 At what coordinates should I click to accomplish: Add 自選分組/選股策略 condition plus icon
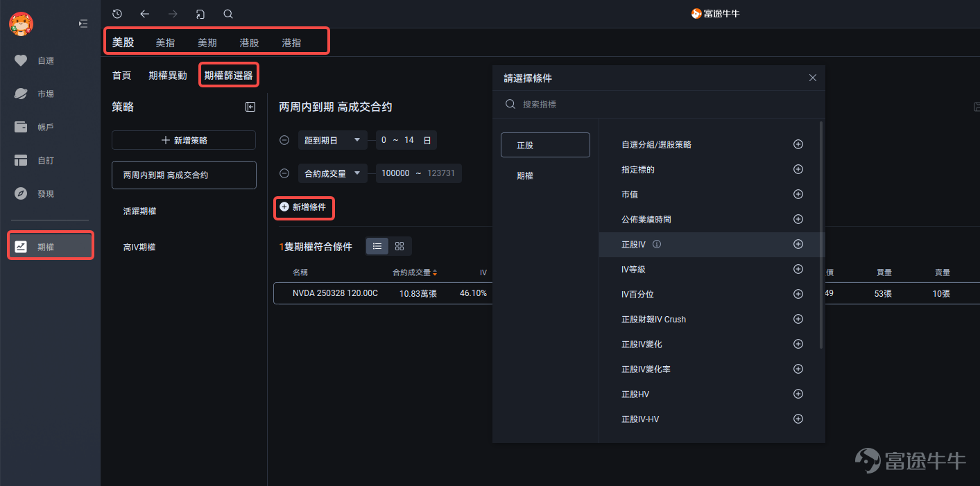coord(798,144)
